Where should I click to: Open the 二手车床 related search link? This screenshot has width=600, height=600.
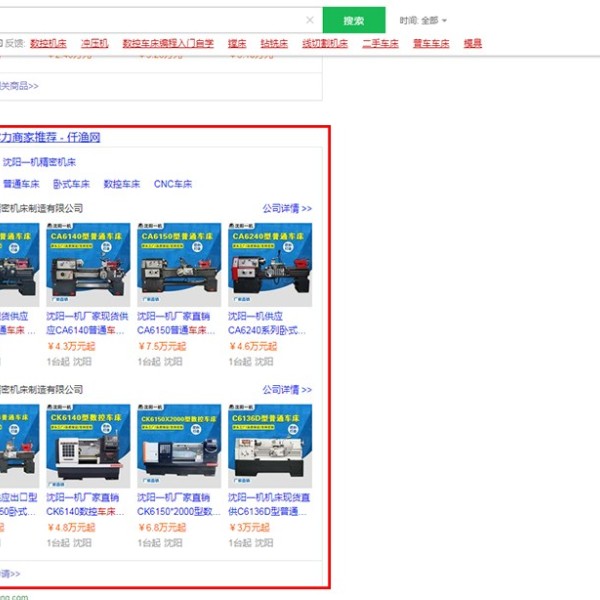click(380, 43)
